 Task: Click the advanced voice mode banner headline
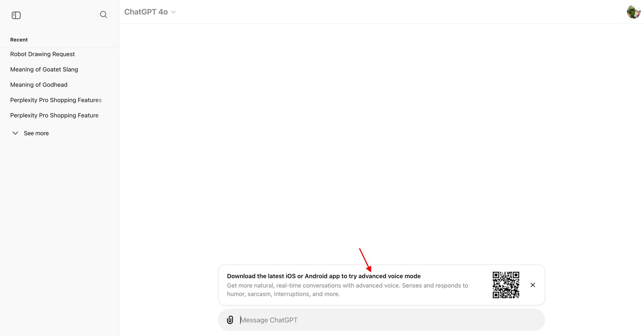click(324, 276)
